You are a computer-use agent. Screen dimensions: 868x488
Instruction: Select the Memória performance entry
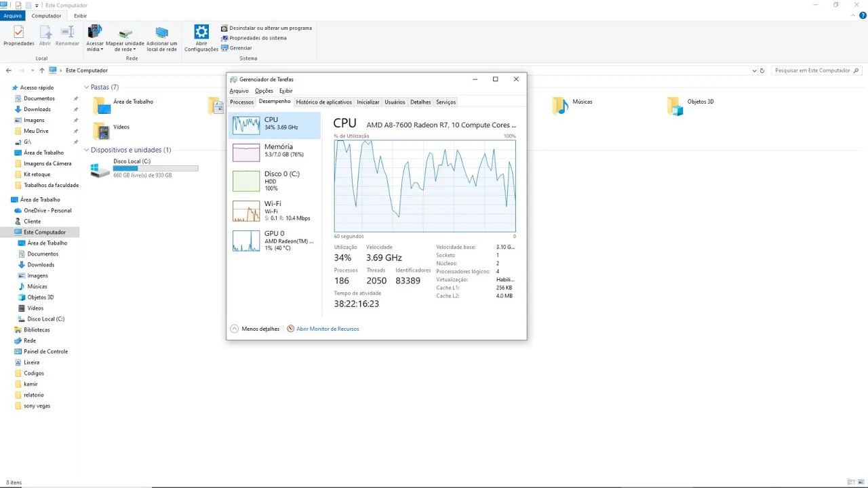[274, 152]
